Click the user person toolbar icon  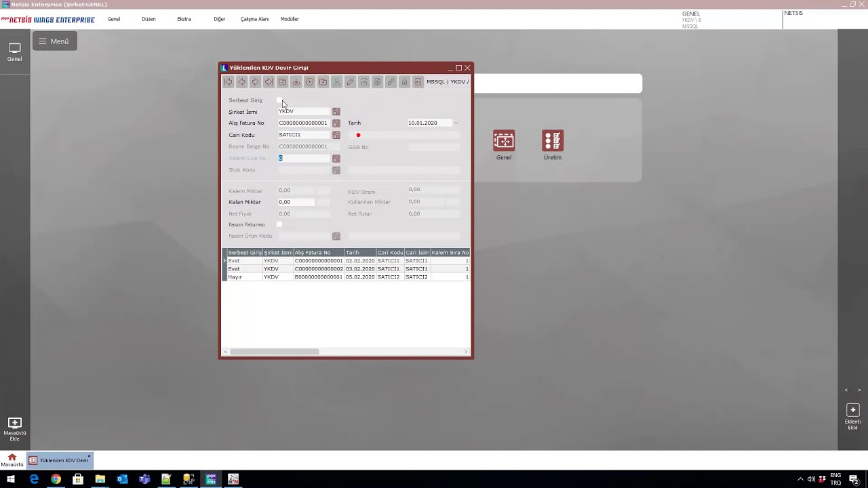(x=337, y=82)
